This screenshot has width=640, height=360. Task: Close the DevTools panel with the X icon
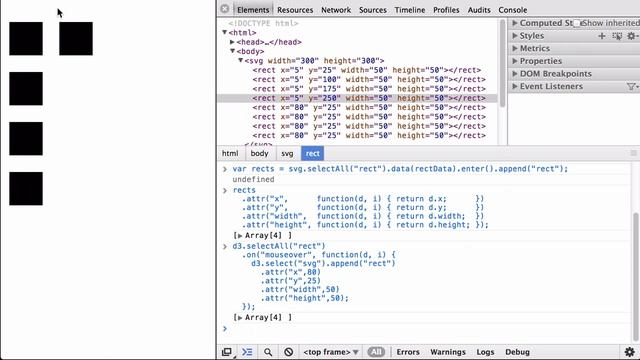[x=224, y=9]
